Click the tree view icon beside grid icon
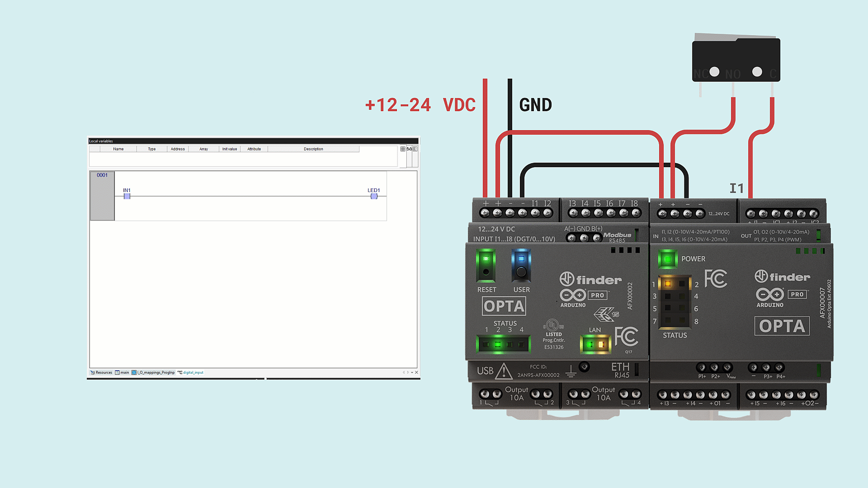Screen dimensions: 868x488 pyautogui.click(x=409, y=149)
